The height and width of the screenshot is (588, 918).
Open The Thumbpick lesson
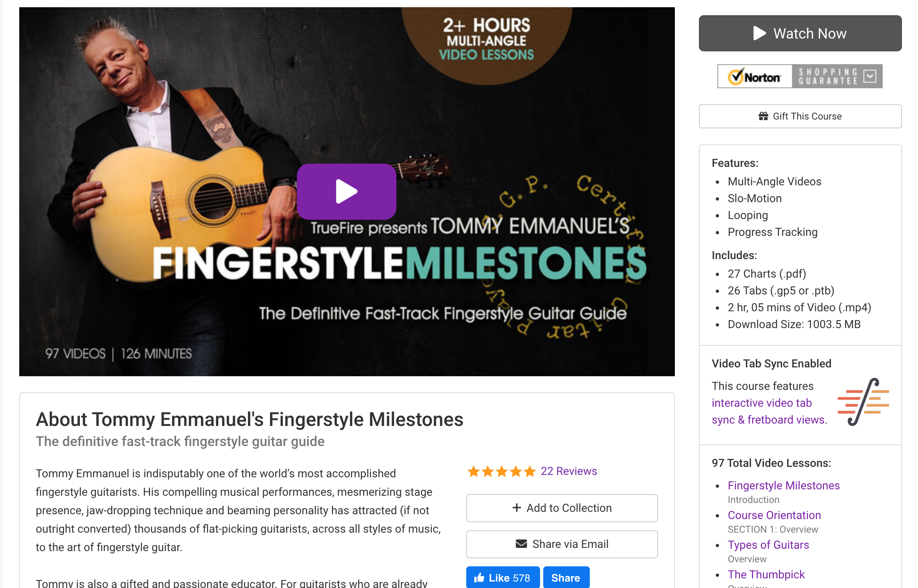click(766, 574)
